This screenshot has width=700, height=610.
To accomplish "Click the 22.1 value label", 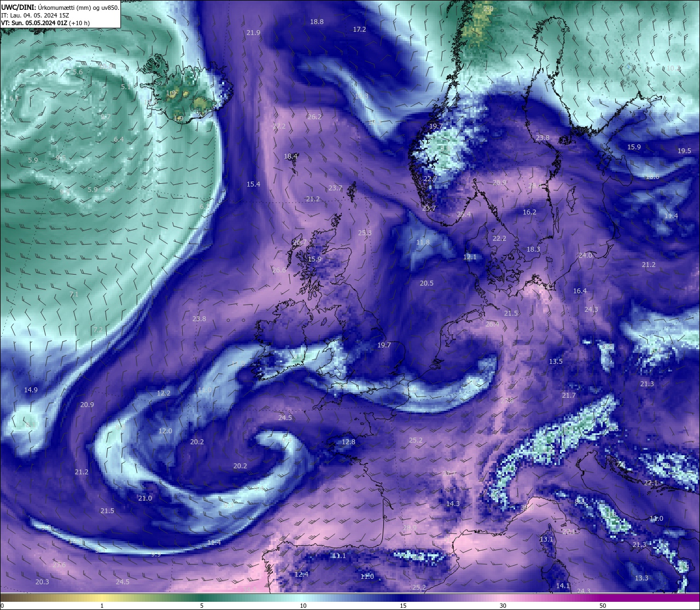I will pos(651,483).
